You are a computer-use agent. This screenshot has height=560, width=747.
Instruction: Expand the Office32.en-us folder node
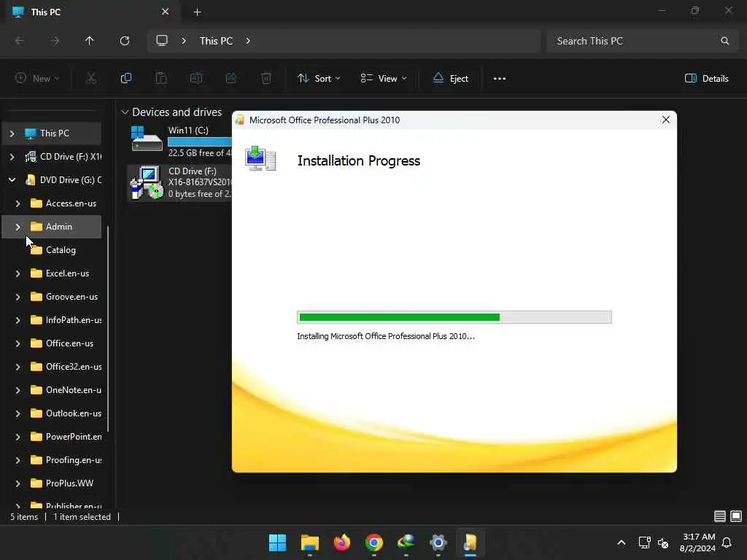pyautogui.click(x=18, y=367)
